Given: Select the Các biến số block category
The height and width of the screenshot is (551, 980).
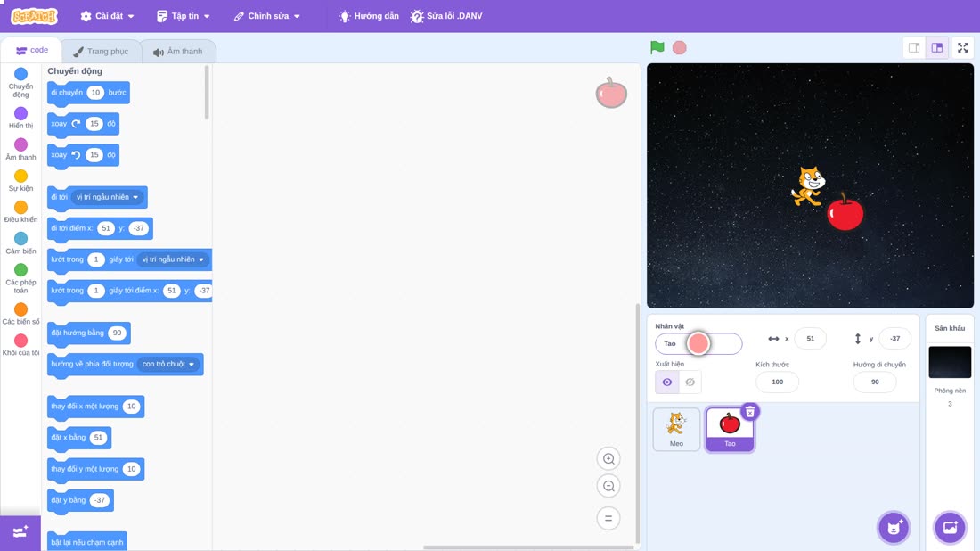Looking at the screenshot, I should point(20,313).
